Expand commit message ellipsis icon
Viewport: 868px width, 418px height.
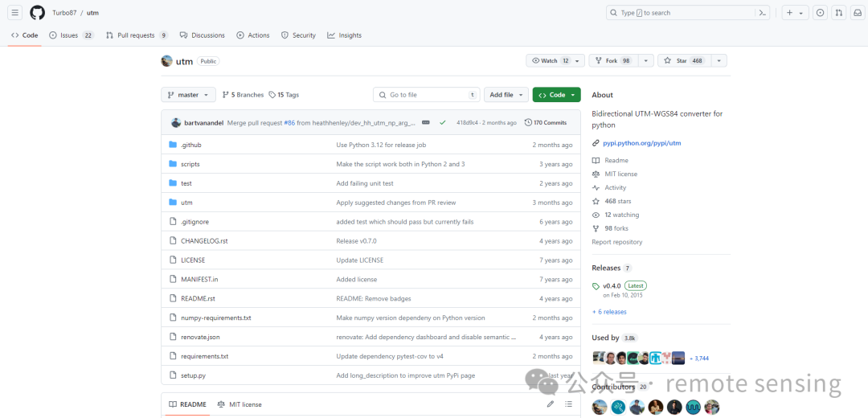coord(426,122)
